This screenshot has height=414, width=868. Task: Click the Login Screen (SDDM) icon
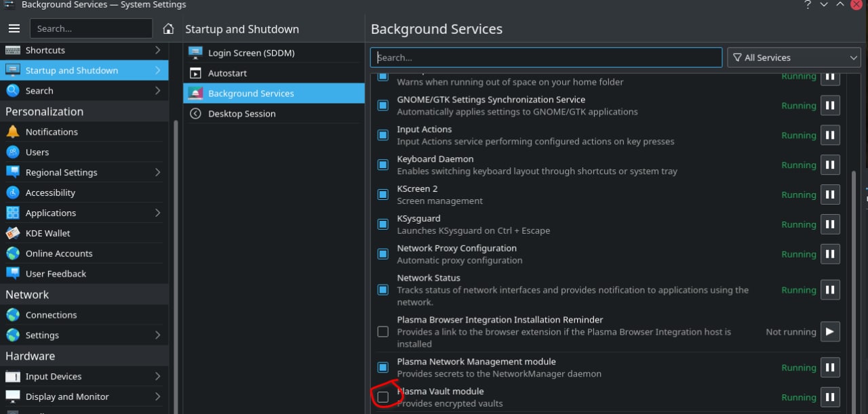195,53
